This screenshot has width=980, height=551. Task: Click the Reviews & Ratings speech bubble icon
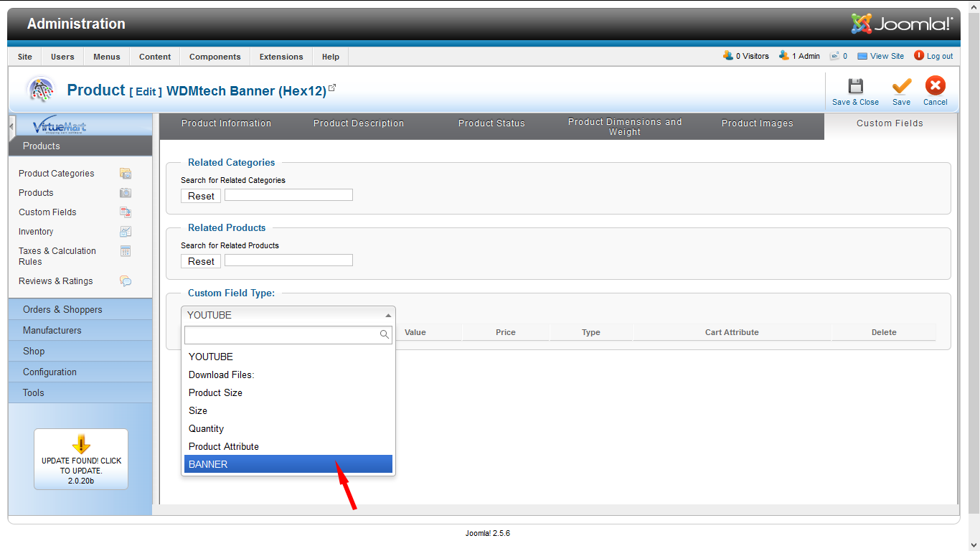pos(126,281)
